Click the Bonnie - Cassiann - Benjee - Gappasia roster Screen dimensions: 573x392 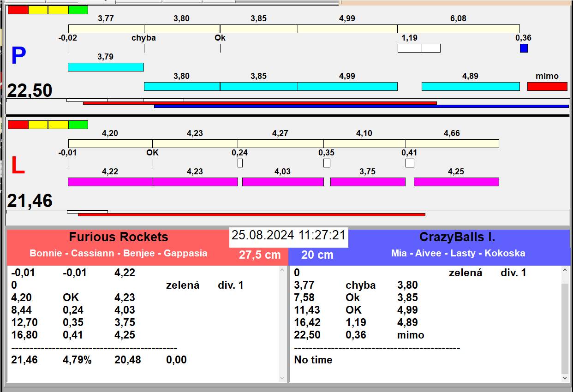(119, 253)
